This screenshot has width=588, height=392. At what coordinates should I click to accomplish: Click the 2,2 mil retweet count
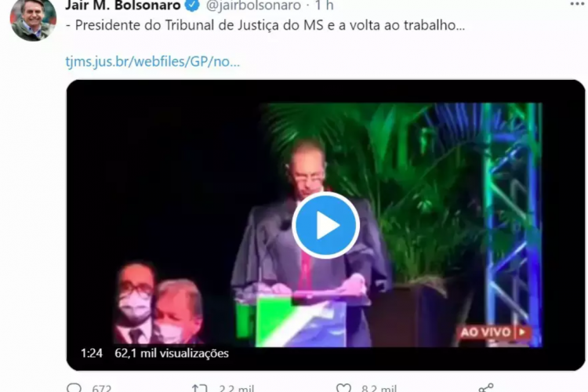click(236, 388)
